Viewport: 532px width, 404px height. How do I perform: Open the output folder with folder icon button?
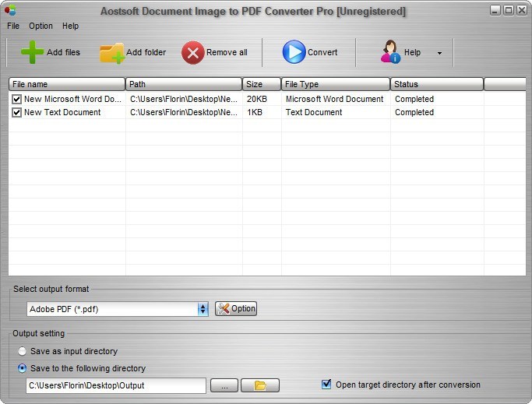[x=260, y=385]
